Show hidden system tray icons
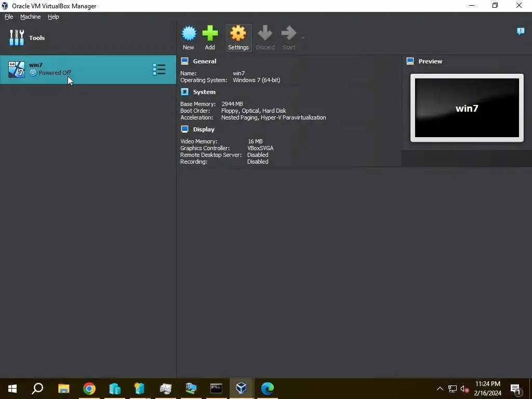This screenshot has width=532, height=399. coord(440,389)
